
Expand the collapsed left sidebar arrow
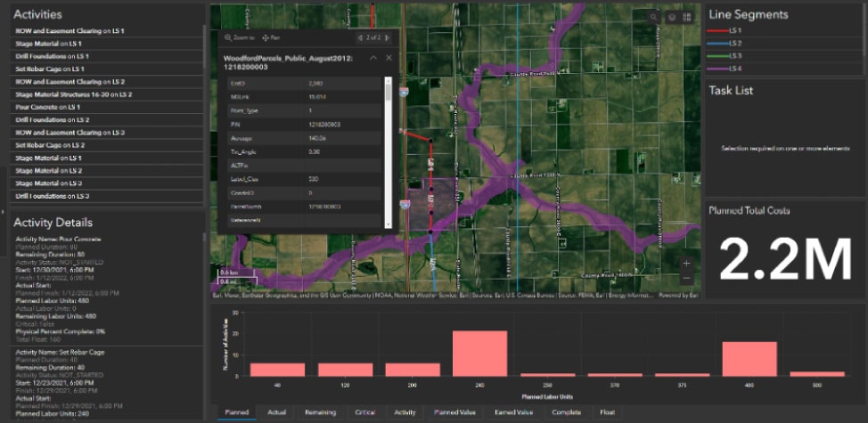3,211
